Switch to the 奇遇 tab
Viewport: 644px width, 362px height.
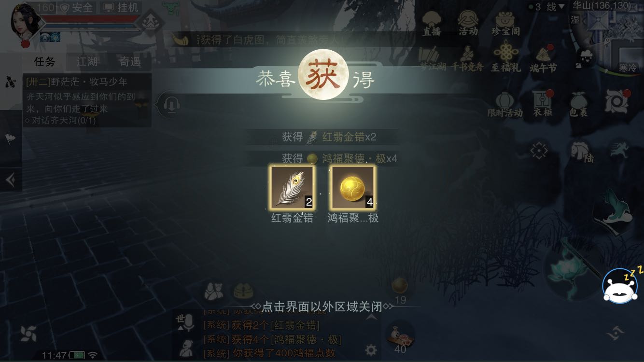pyautogui.click(x=130, y=61)
